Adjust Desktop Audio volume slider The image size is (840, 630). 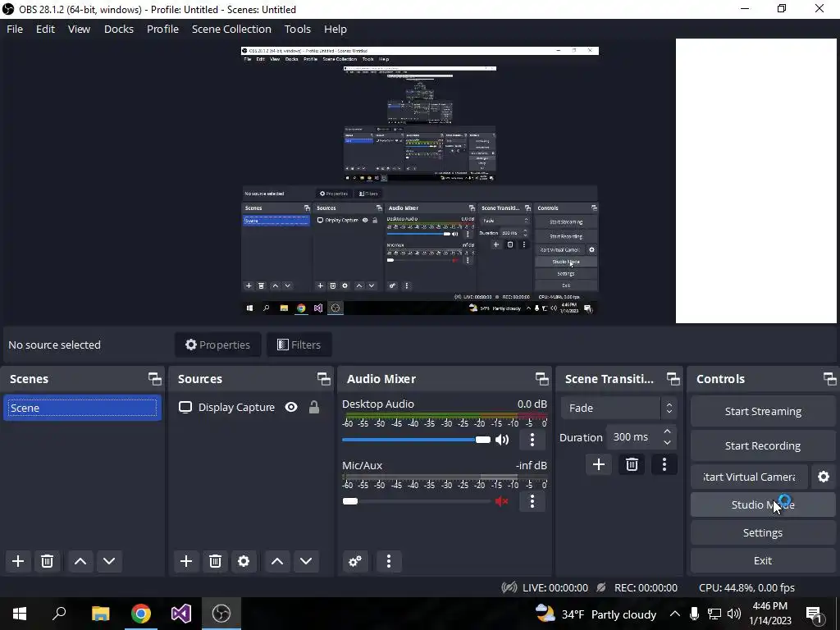click(x=416, y=440)
